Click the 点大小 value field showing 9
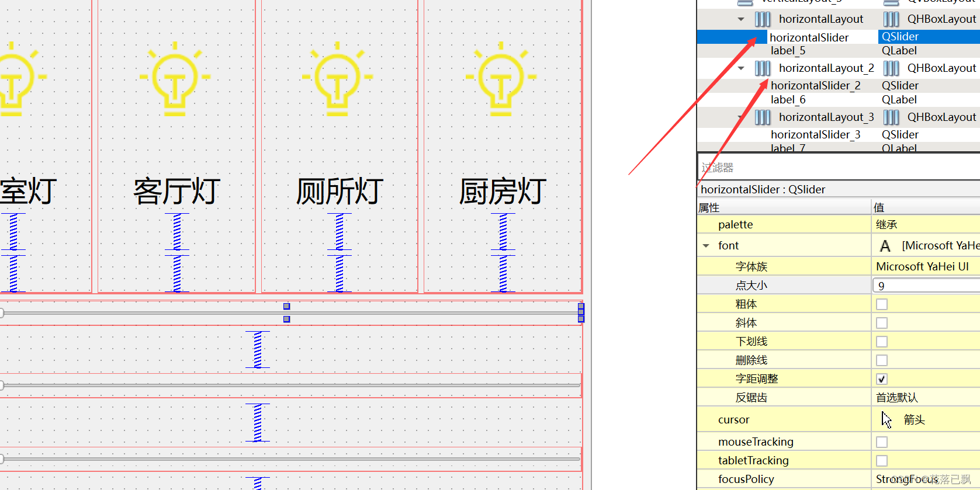The height and width of the screenshot is (490, 980). [x=926, y=286]
